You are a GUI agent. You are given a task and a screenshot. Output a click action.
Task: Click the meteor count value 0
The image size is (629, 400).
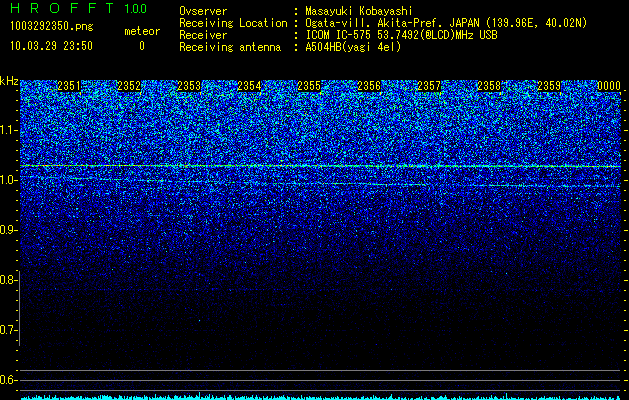pos(142,46)
